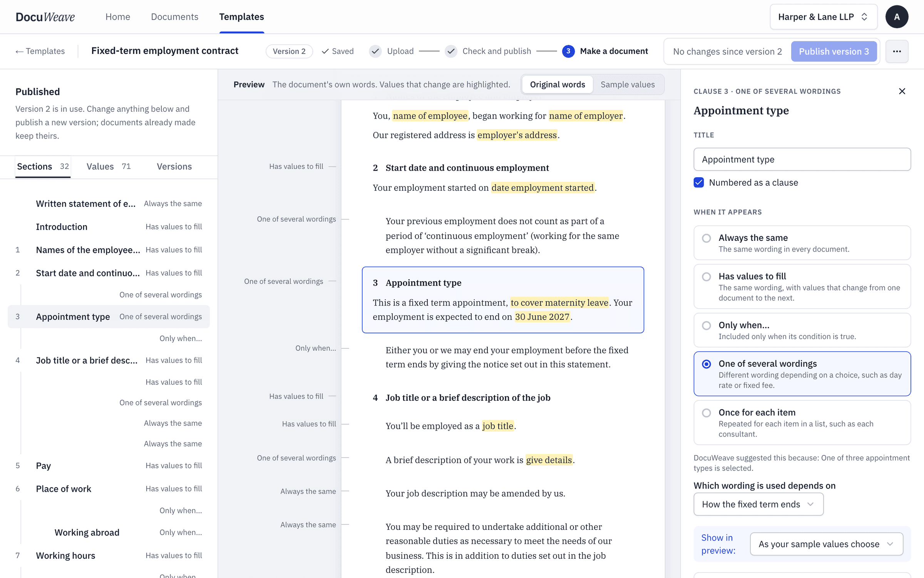Click the highlighted job title value
This screenshot has height=578, width=924.
tap(498, 426)
